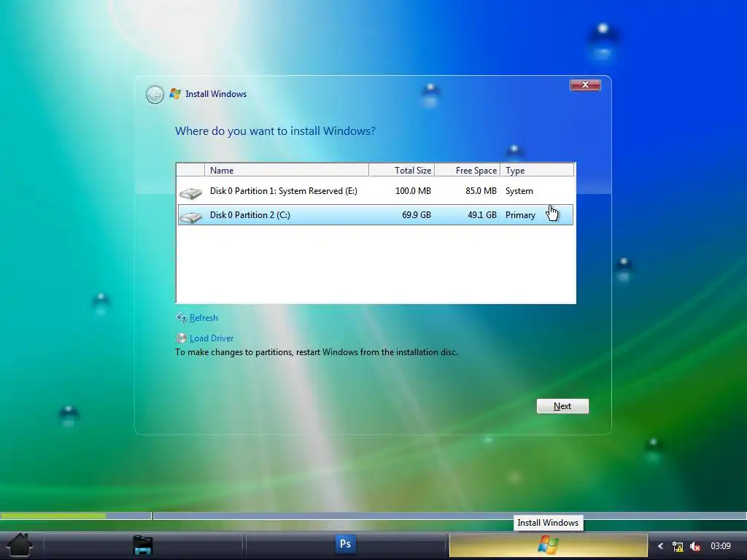The image size is (747, 560).
Task: Click the Home icon in the taskbar
Action: tap(20, 545)
